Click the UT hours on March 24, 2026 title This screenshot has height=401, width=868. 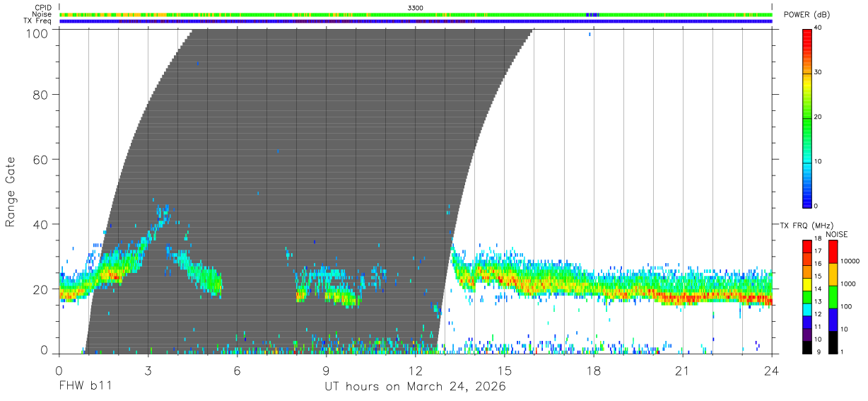coord(415,387)
